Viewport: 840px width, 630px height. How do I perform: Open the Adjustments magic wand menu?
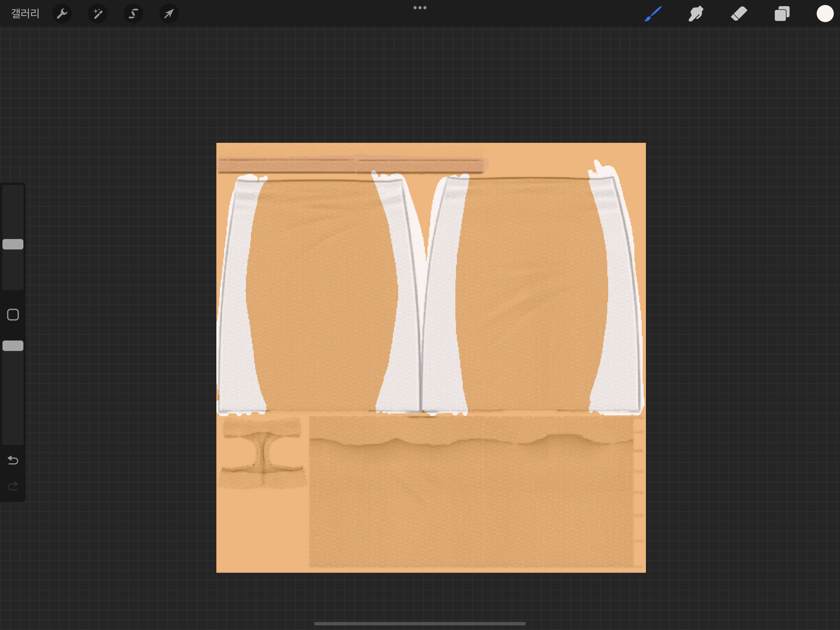[x=97, y=14]
